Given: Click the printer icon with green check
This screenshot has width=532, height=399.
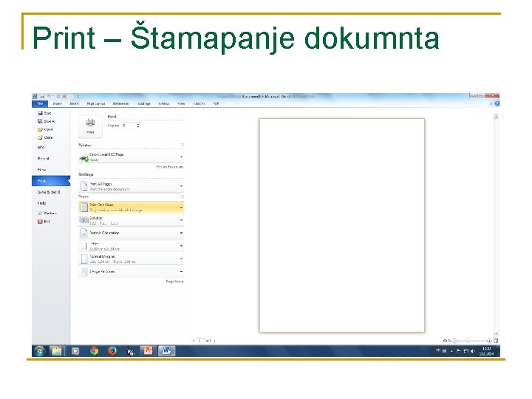Looking at the screenshot, I should (83, 157).
